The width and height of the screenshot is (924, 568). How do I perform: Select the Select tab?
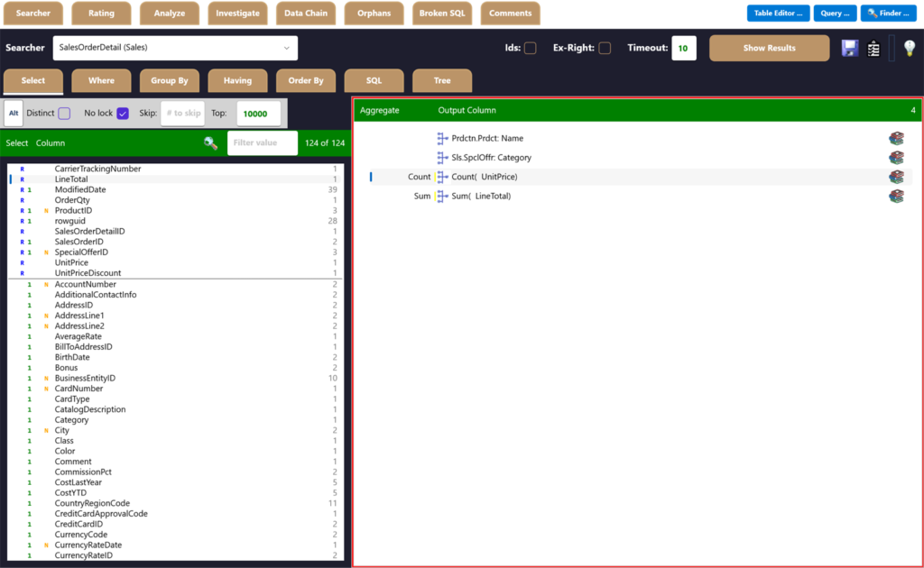[33, 80]
